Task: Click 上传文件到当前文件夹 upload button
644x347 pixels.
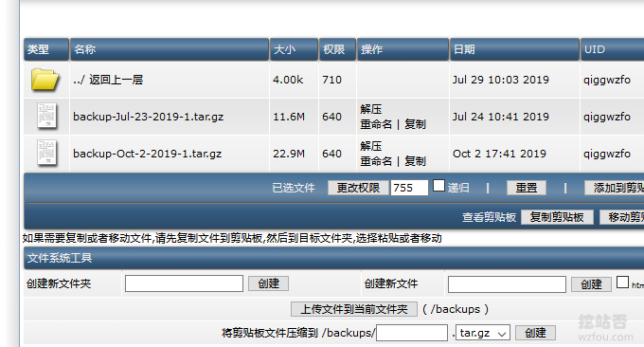Action: click(354, 309)
